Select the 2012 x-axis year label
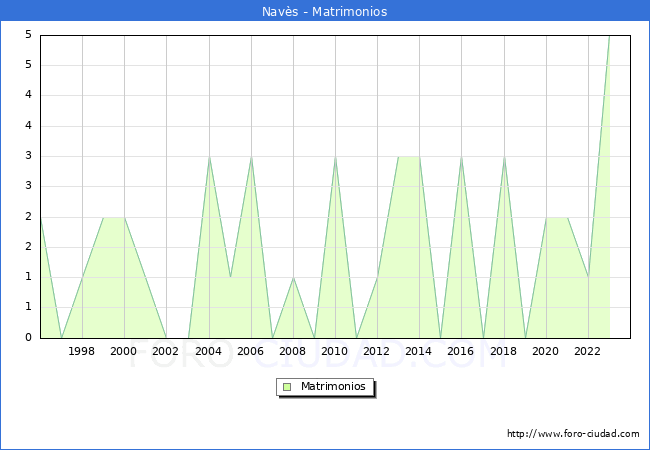The image size is (650, 450). pyautogui.click(x=377, y=351)
